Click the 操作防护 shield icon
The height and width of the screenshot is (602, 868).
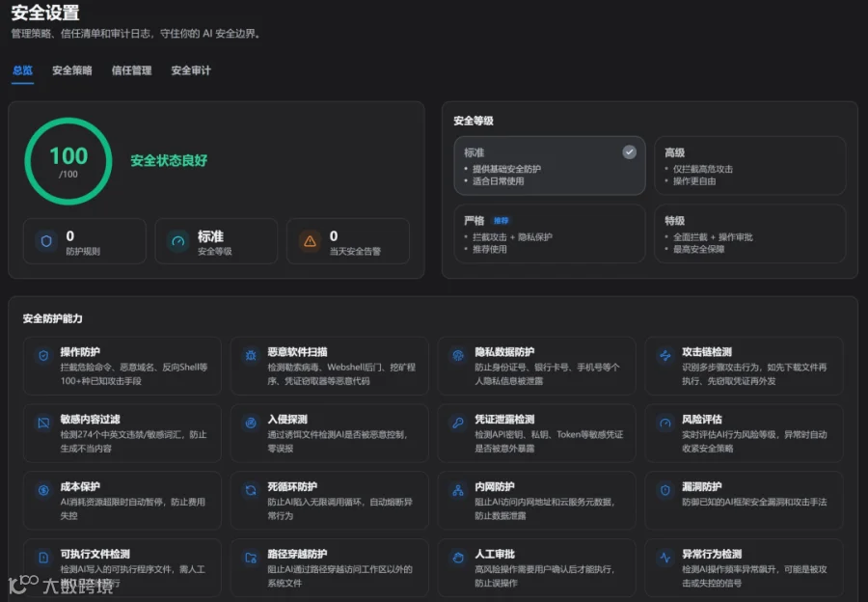pos(43,356)
